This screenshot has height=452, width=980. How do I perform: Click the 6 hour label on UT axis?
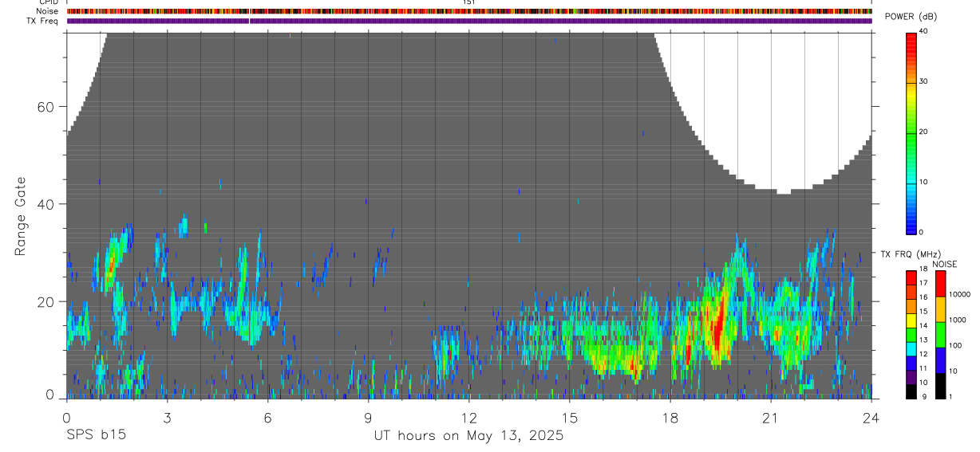[268, 417]
